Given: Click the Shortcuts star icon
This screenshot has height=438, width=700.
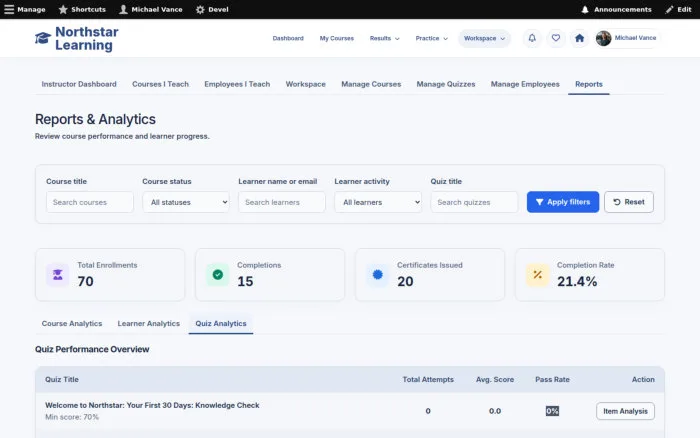Looking at the screenshot, I should click(63, 9).
